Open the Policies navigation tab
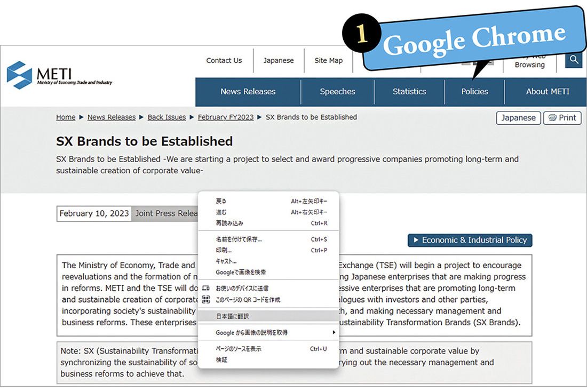587x392 pixels. 475,92
